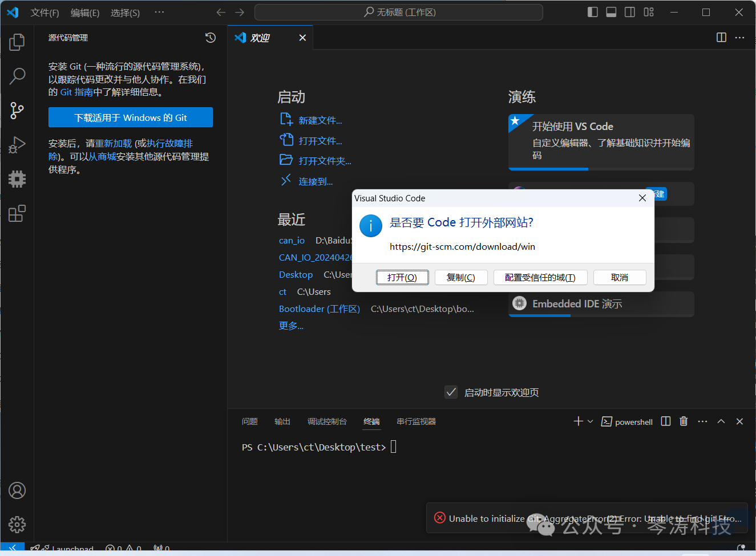Select the Source Control activity bar icon
This screenshot has height=556, width=756.
(17, 110)
